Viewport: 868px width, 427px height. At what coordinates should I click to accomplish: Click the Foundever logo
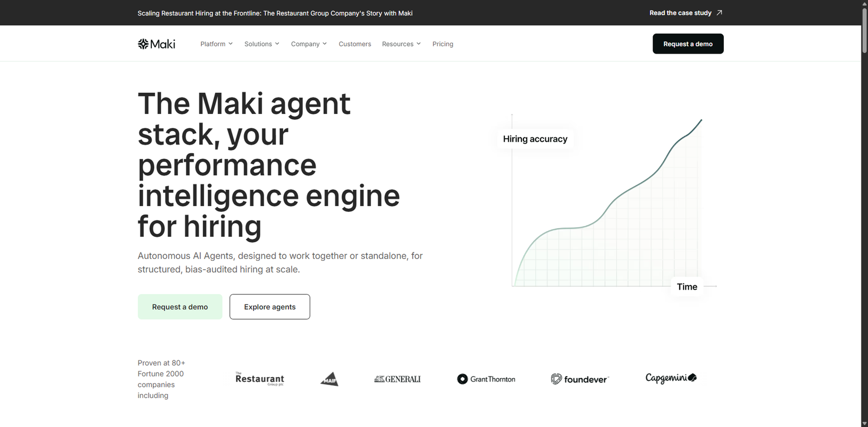point(580,379)
